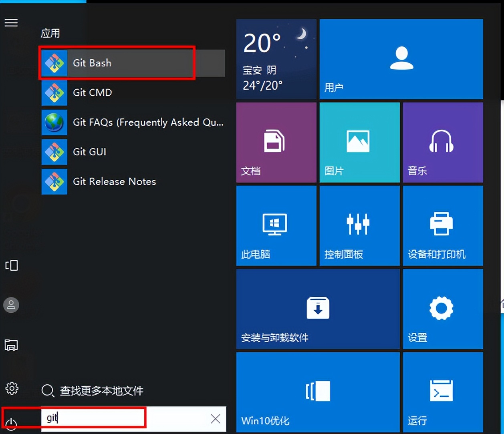Image resolution: width=504 pixels, height=434 pixels.
Task: Open the 音乐 music tile
Action: [443, 143]
